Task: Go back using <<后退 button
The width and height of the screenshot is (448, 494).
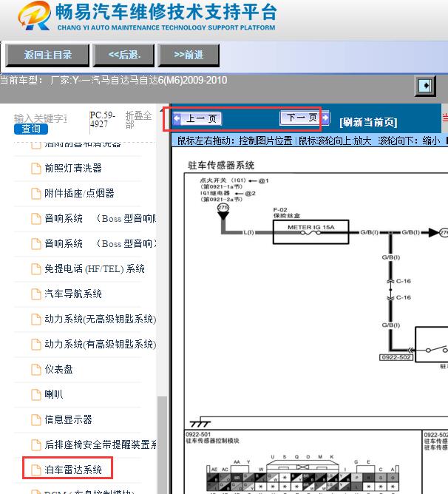Action: coord(123,55)
